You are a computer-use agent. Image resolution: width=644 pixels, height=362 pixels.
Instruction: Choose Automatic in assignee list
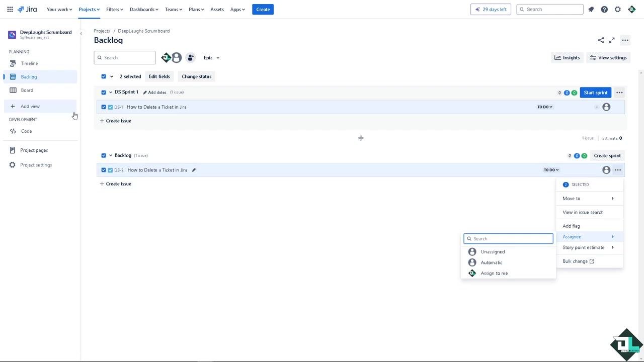(508, 262)
